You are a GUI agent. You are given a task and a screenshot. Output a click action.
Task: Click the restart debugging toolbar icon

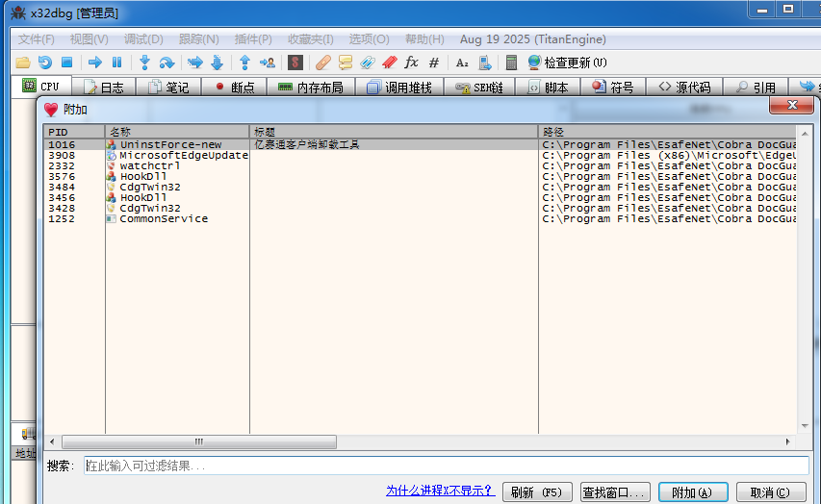coord(45,63)
